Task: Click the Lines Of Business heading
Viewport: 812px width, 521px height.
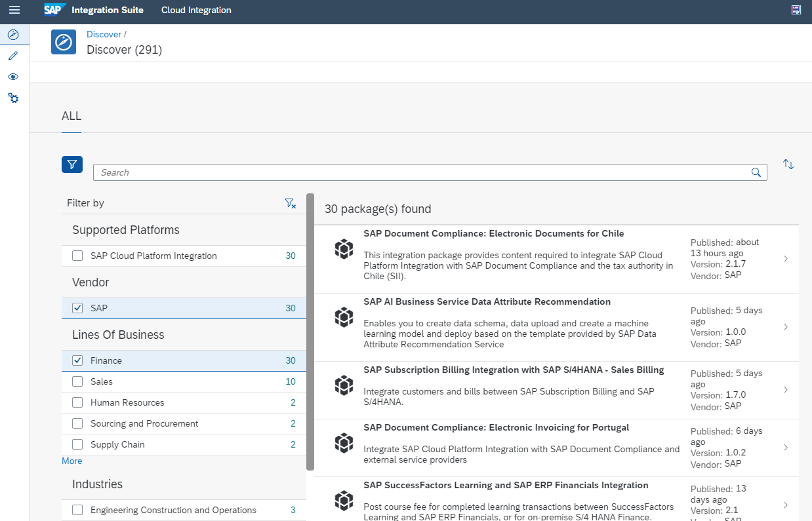Action: 118,335
